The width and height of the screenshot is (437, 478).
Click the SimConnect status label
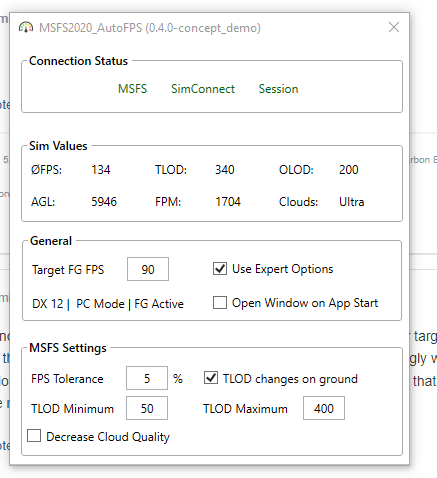point(203,89)
